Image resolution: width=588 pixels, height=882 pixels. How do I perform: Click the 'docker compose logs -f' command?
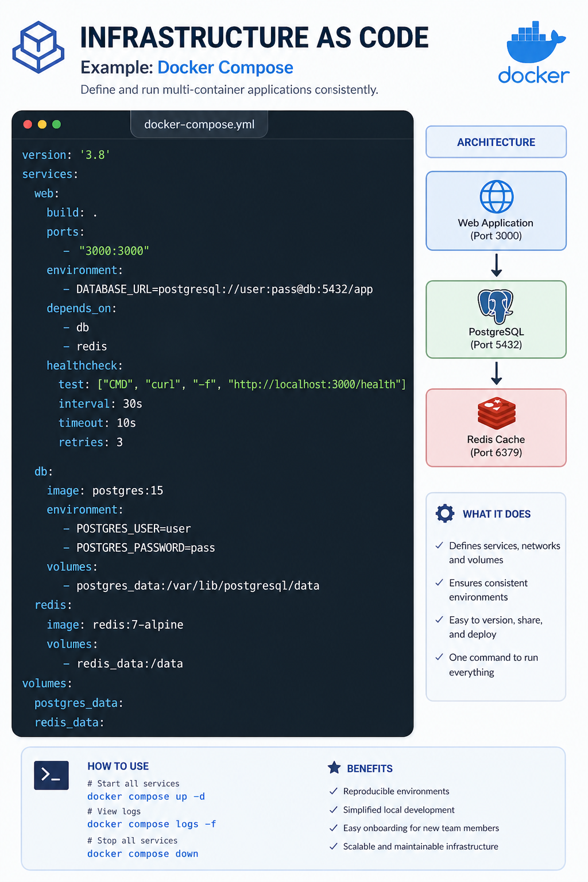point(152,824)
